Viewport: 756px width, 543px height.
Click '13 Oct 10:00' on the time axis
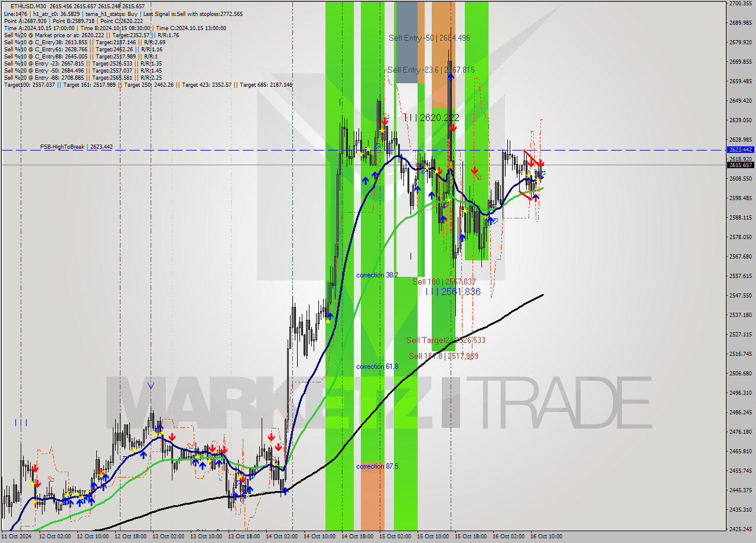[x=206, y=537]
